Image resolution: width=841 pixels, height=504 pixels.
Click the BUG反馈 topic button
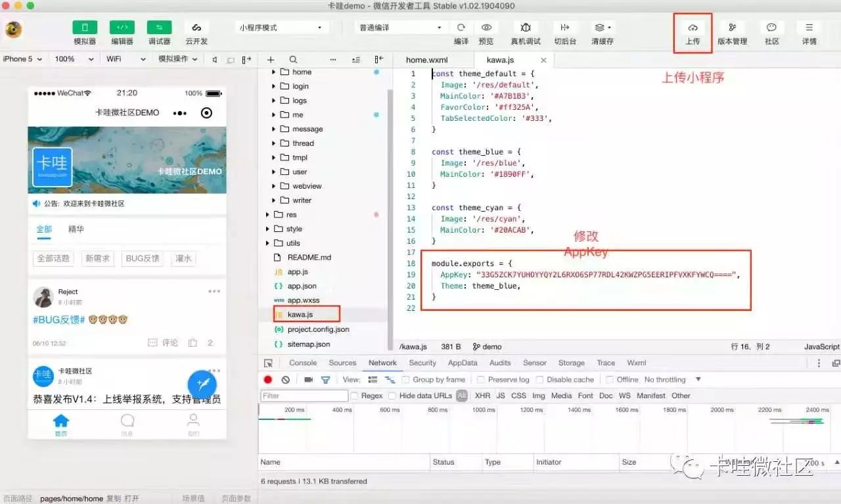(143, 258)
